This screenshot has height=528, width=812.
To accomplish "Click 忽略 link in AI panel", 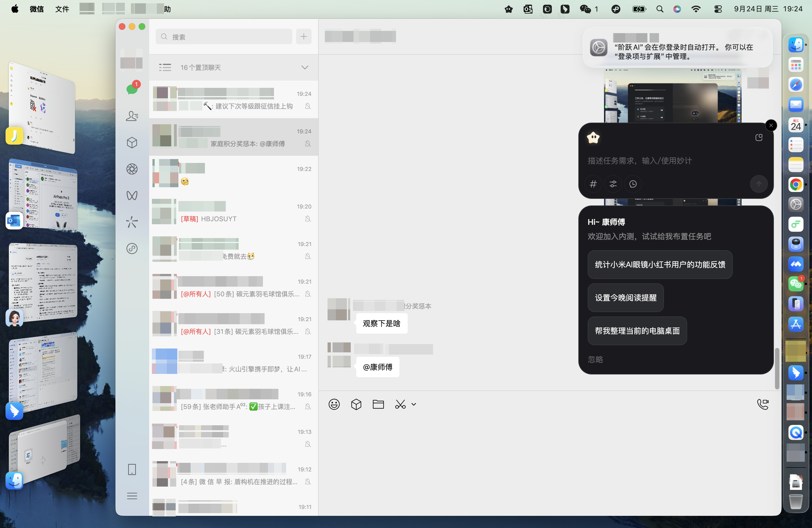I will (595, 360).
